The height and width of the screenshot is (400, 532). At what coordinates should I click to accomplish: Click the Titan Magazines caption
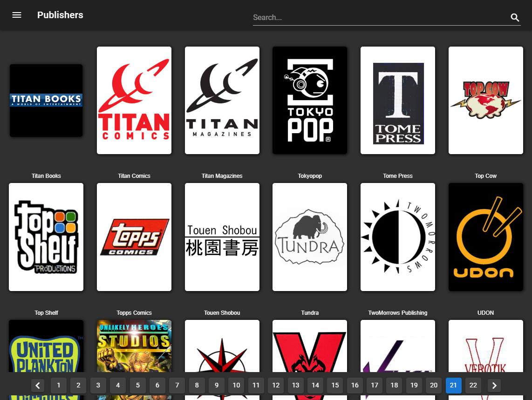222,176
